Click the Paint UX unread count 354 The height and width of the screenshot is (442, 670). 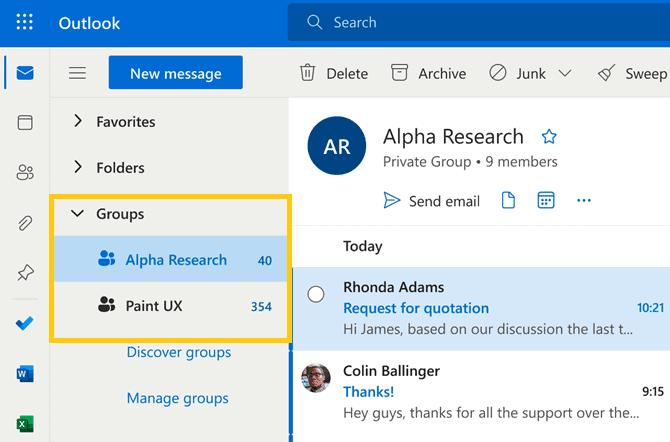coord(261,306)
